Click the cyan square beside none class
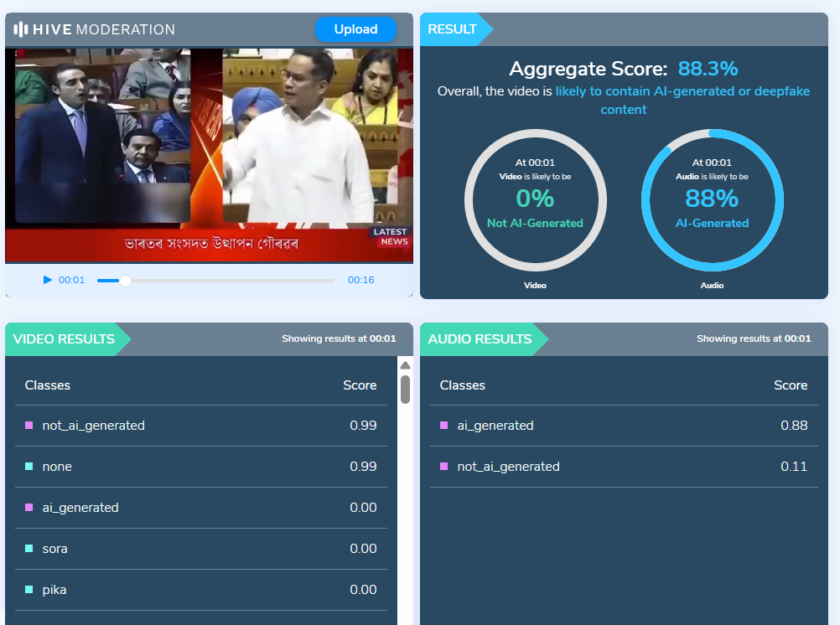Viewport: 840px width, 625px height. pos(29,467)
